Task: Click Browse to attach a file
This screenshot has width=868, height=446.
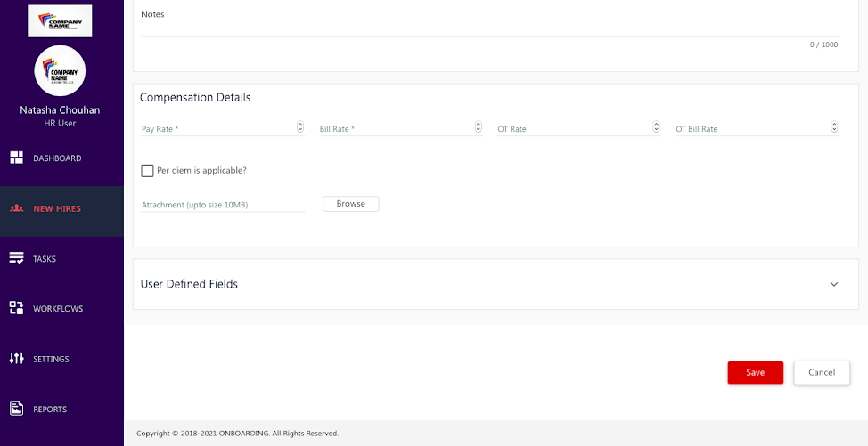Action: [x=351, y=204]
